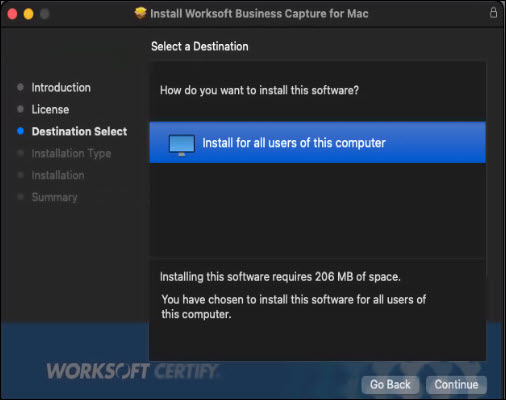Click the Continue button
506x400 pixels.
(456, 385)
